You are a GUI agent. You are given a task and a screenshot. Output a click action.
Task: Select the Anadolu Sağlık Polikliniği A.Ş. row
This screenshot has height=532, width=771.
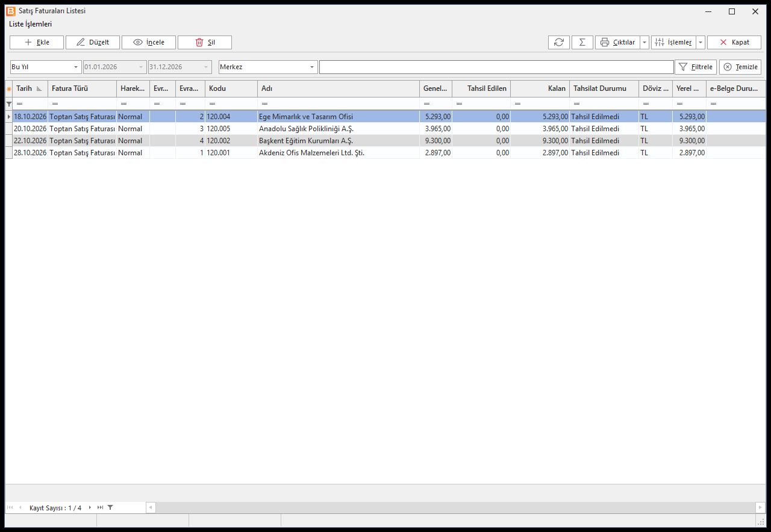pos(385,129)
